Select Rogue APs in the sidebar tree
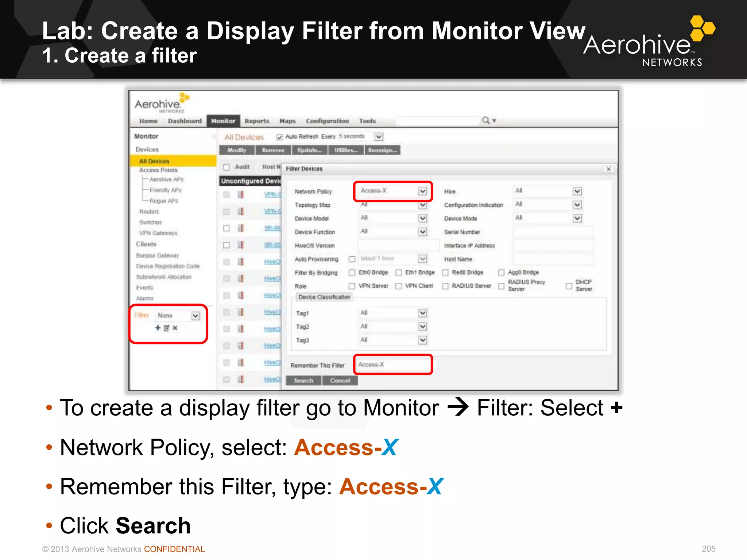Screen dimensions: 747x560 [164, 201]
